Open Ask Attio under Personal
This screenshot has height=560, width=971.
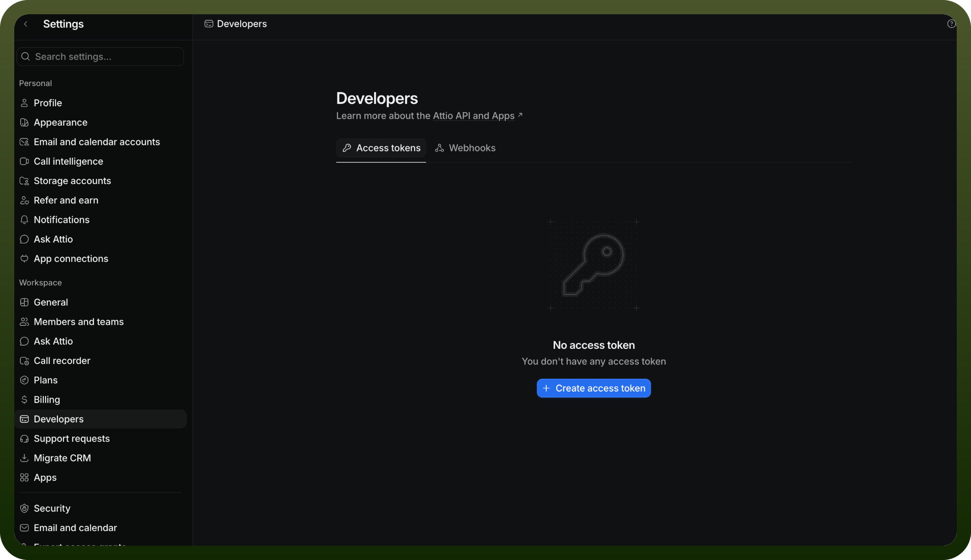point(100,239)
